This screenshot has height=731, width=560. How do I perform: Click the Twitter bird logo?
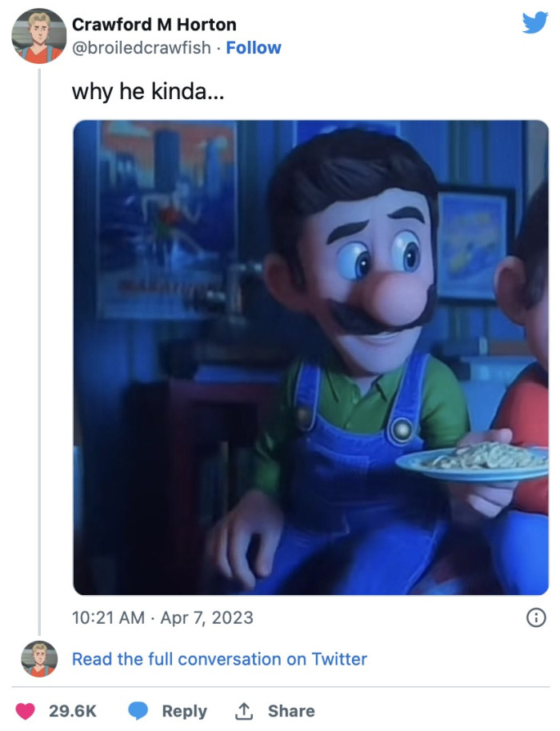pyautogui.click(x=534, y=22)
